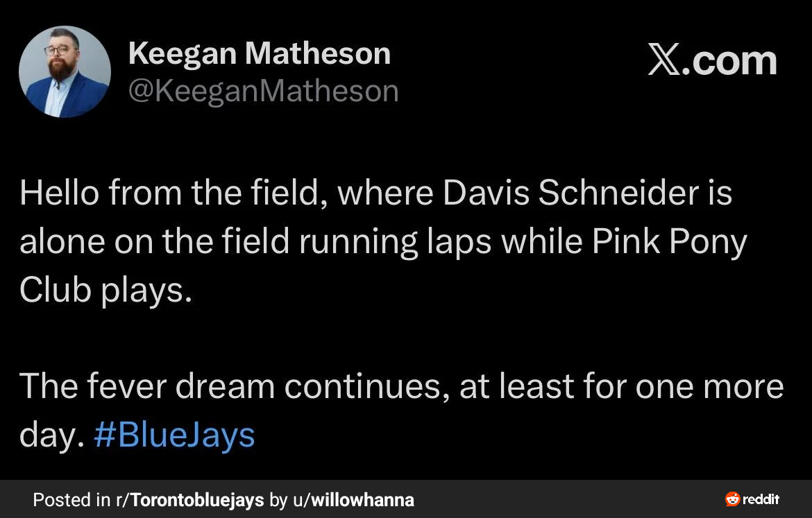Click the "reddit" wordmark in the footer
This screenshot has width=812, height=518.
tap(761, 499)
